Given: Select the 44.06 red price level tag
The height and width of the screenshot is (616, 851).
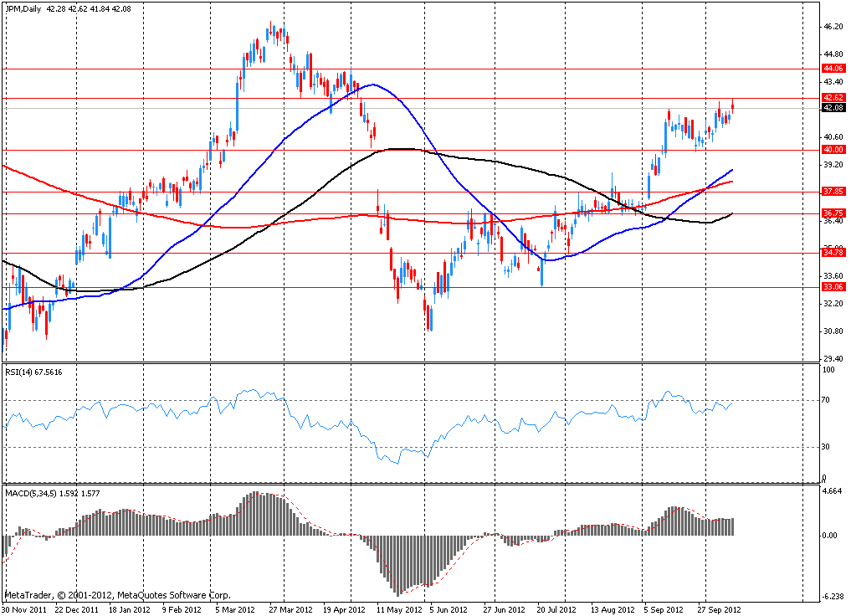Looking at the screenshot, I should pyautogui.click(x=832, y=68).
